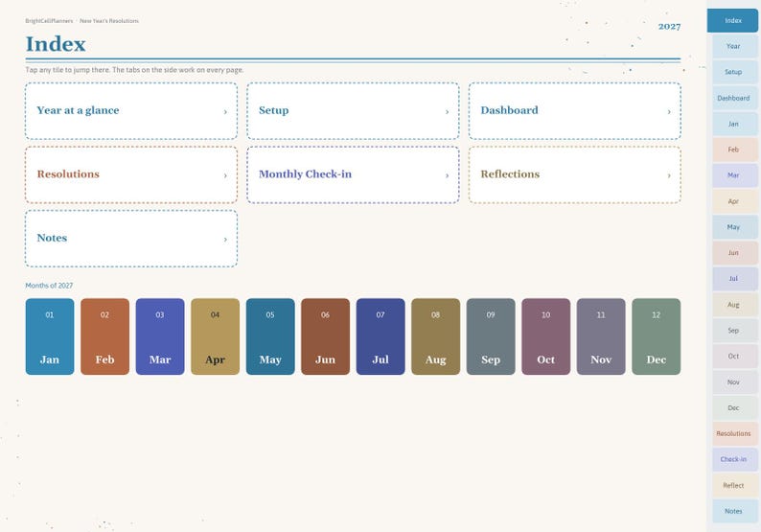Jump to the 04 Apr month card
Screen dimensions: 761x532
(x=215, y=336)
